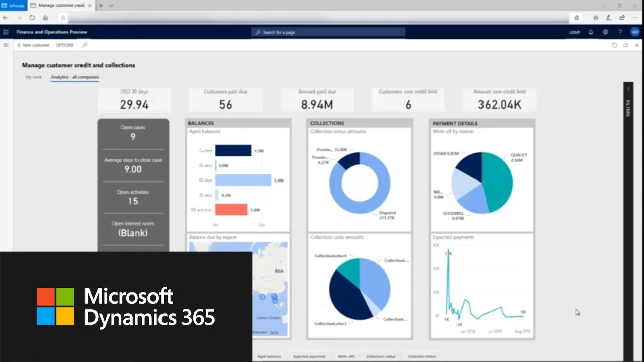Viewport: 644px width, 362px height.
Task: Click the New customer button
Action: click(33, 45)
